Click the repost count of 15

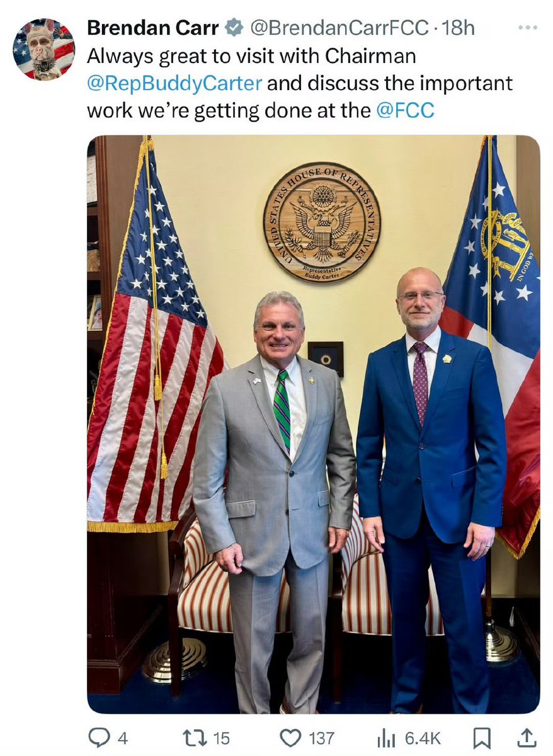coord(221,738)
